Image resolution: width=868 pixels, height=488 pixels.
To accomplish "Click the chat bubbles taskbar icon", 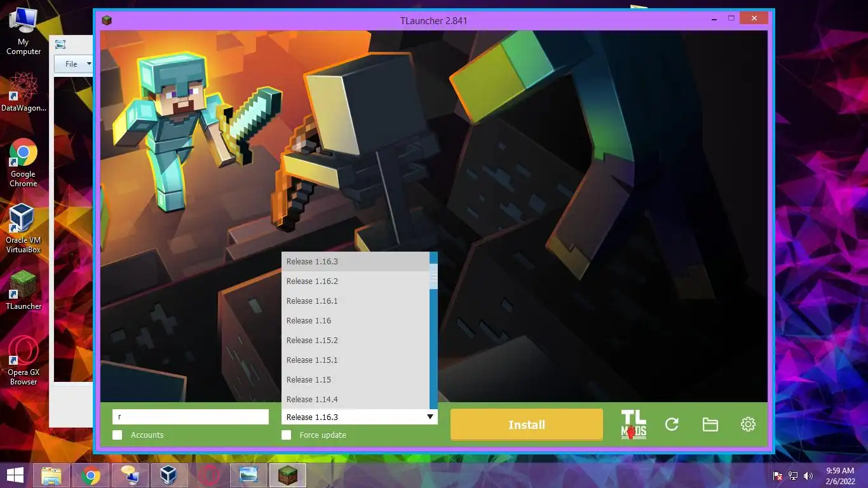I will pos(130,475).
